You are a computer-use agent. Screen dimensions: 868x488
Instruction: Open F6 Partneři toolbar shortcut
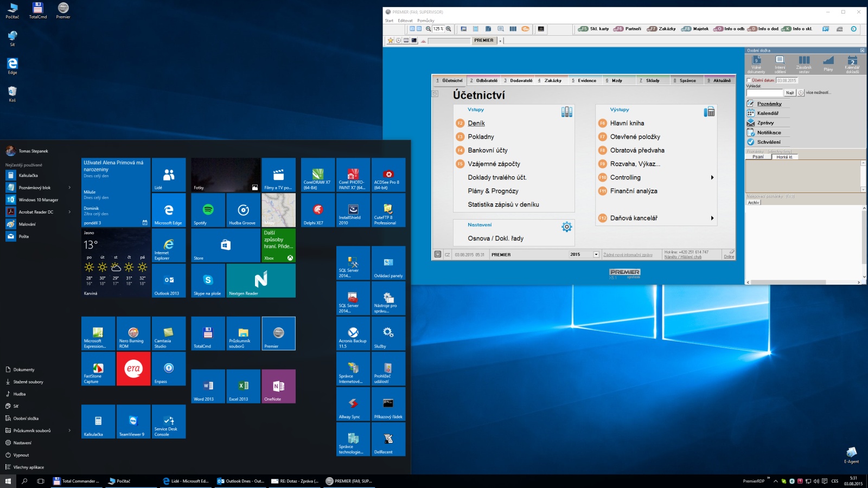(627, 29)
